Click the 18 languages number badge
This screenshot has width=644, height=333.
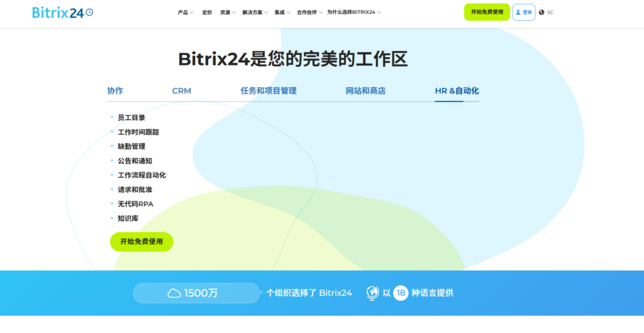pyautogui.click(x=401, y=293)
